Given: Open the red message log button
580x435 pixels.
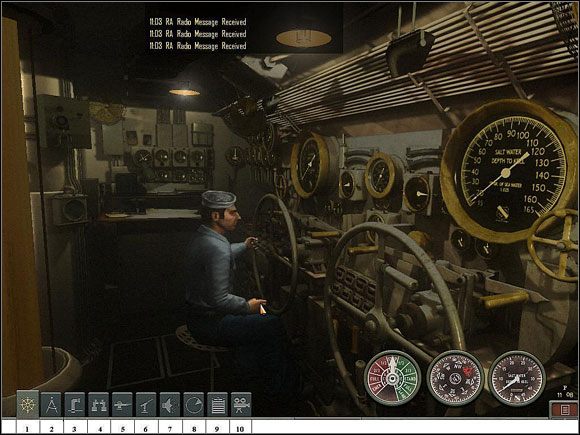Looking at the screenshot, I should click(564, 410).
